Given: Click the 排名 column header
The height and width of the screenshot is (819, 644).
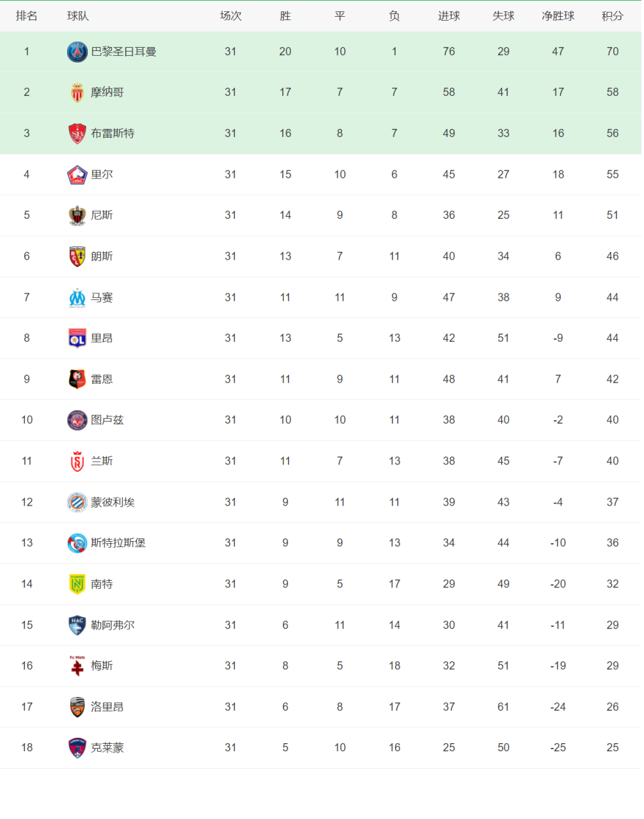Looking at the screenshot, I should 27,16.
